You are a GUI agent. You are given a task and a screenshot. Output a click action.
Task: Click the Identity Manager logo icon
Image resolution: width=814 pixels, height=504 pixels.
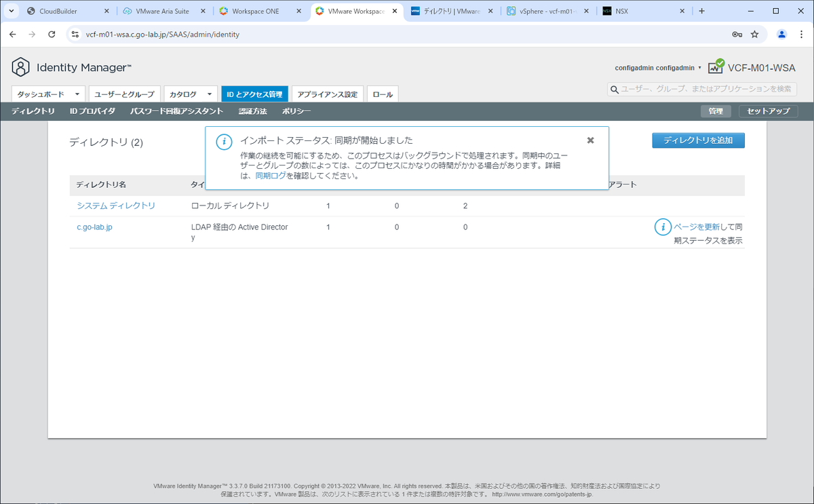(21, 67)
